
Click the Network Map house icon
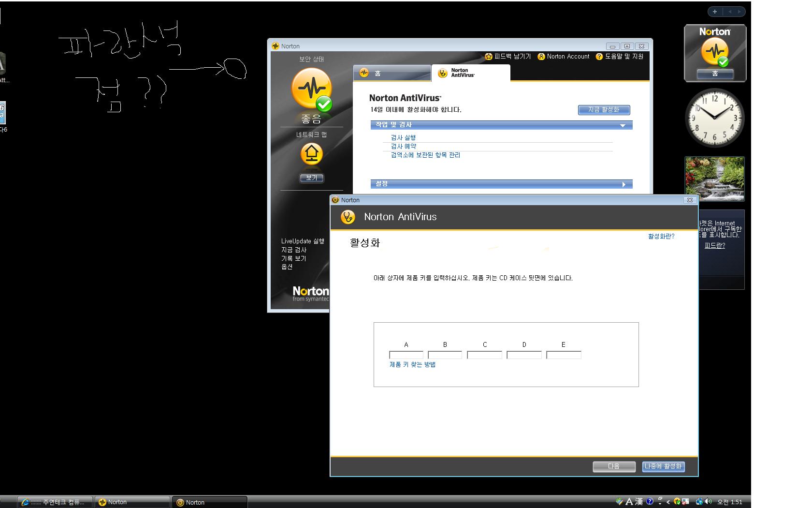coord(312,154)
